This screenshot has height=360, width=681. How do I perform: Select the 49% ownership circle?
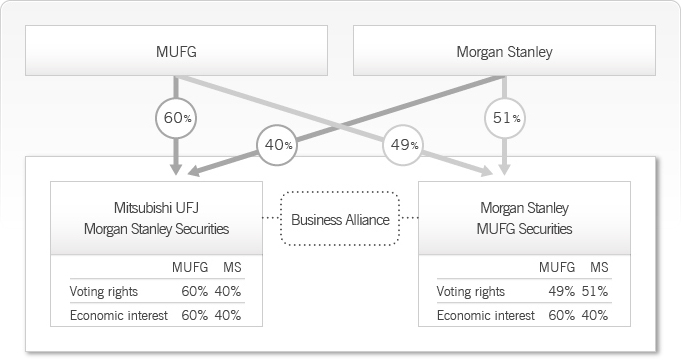[403, 145]
